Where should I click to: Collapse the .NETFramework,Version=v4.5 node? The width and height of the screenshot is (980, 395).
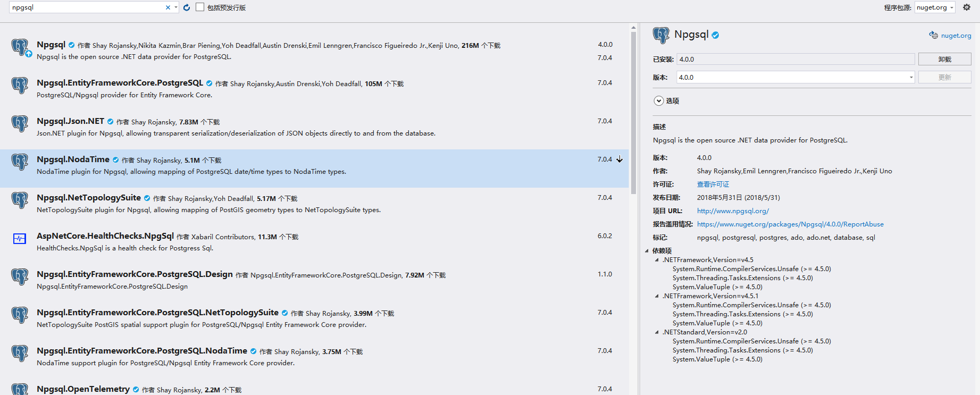coord(657,260)
